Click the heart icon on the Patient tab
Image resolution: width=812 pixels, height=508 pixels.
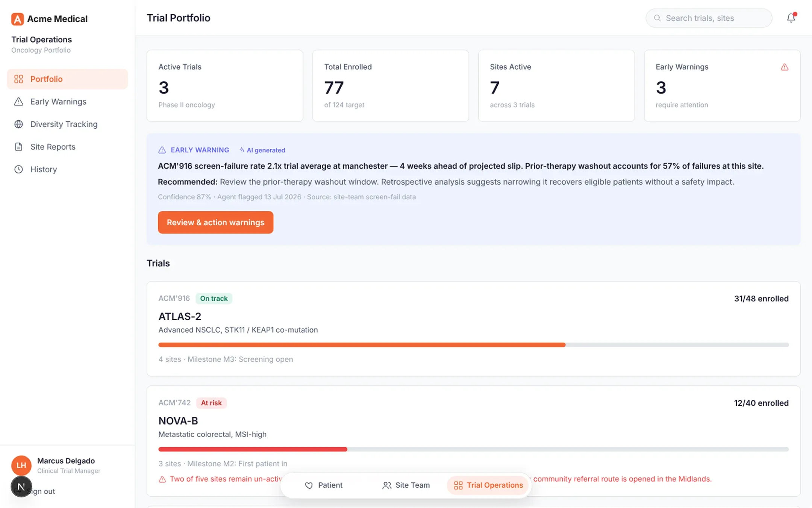(309, 485)
